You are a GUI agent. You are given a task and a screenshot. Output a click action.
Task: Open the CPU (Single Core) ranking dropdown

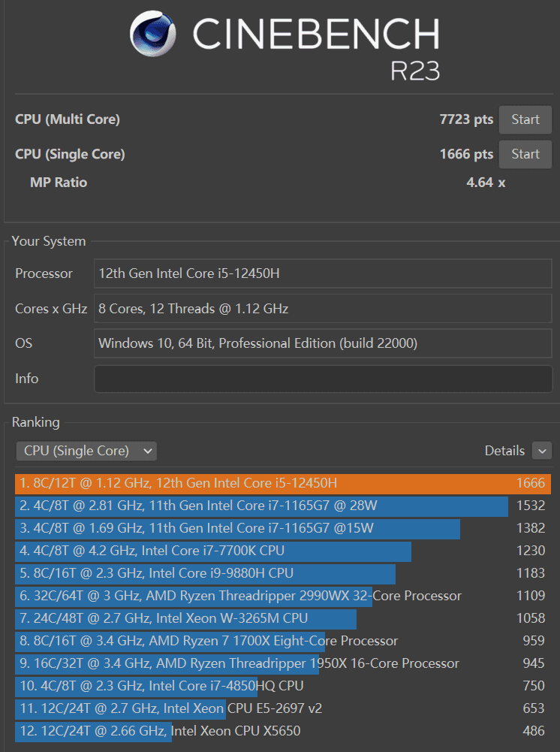(x=86, y=451)
